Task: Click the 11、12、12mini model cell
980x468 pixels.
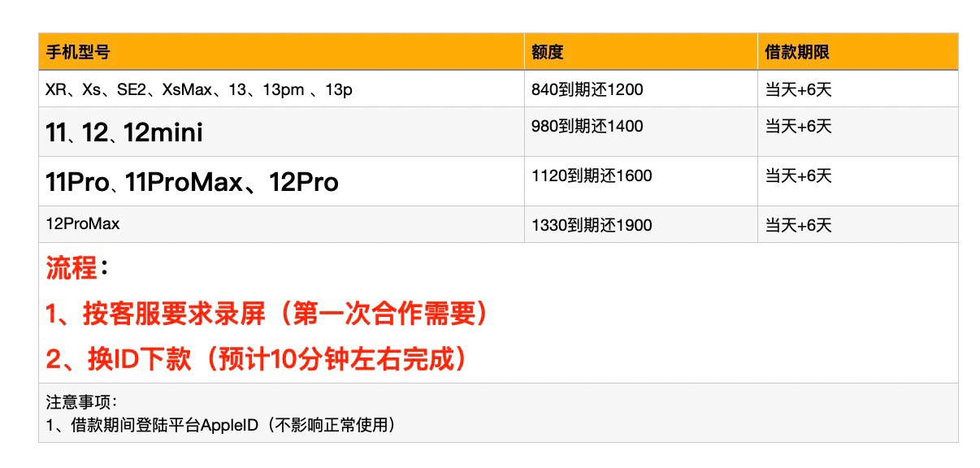Action: (x=124, y=132)
